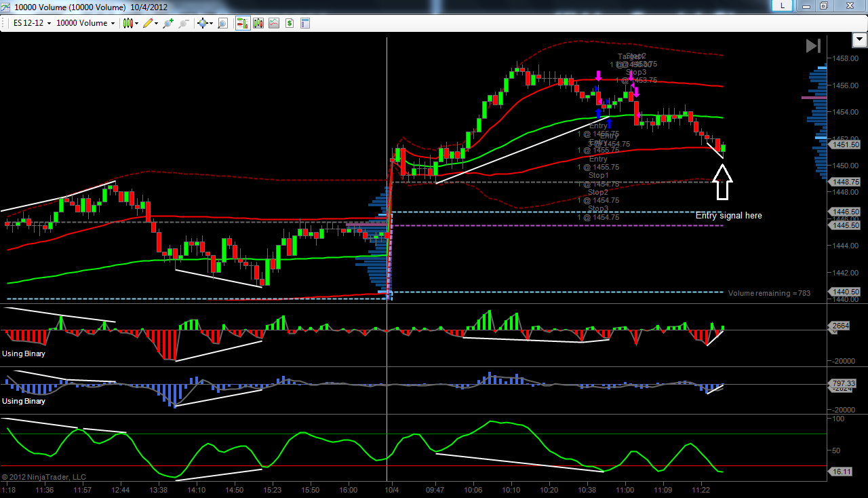Click the 1442.00 price axis label

coord(846,273)
